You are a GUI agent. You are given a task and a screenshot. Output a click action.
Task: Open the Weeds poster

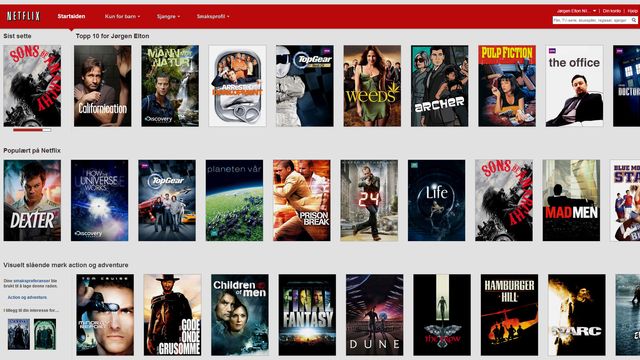(372, 86)
